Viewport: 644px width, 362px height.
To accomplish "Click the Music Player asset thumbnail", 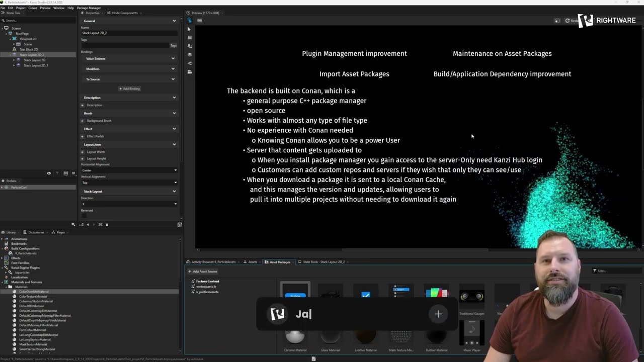I will [x=472, y=332].
